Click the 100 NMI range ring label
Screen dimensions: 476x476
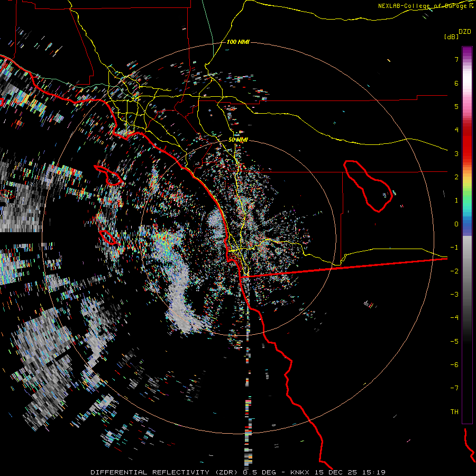[238, 42]
